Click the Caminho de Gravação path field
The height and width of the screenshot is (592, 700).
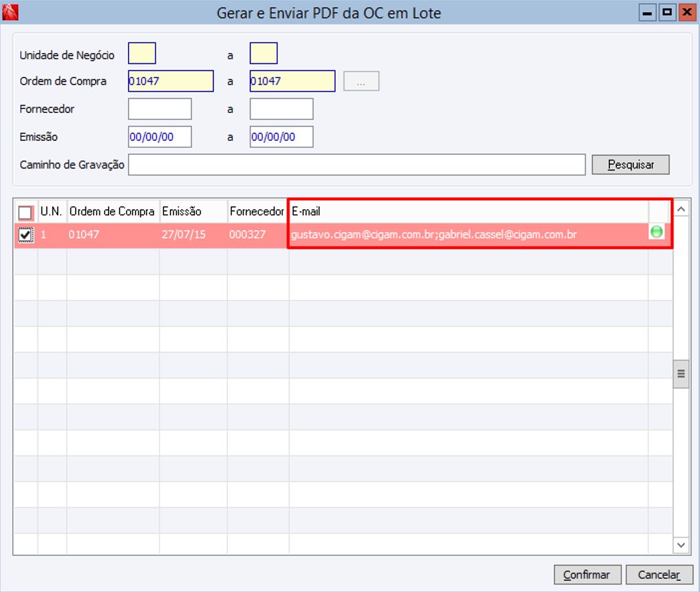coord(356,165)
